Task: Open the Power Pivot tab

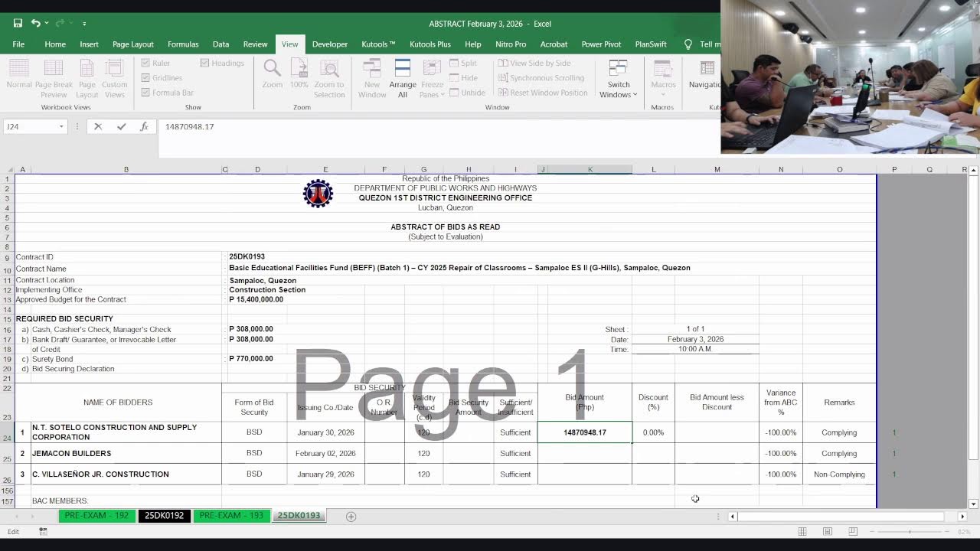Action: click(x=601, y=44)
